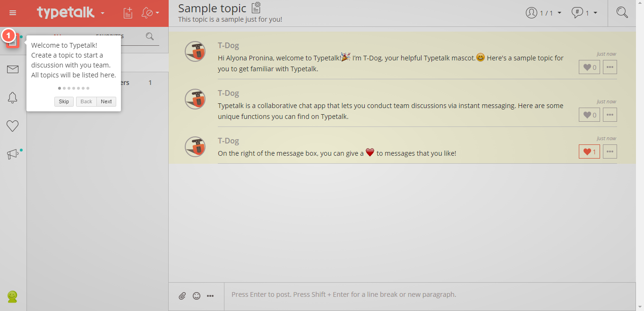Image resolution: width=644 pixels, height=311 pixels.
Task: Click Next in the welcome tutorial popup
Action: coord(106,101)
